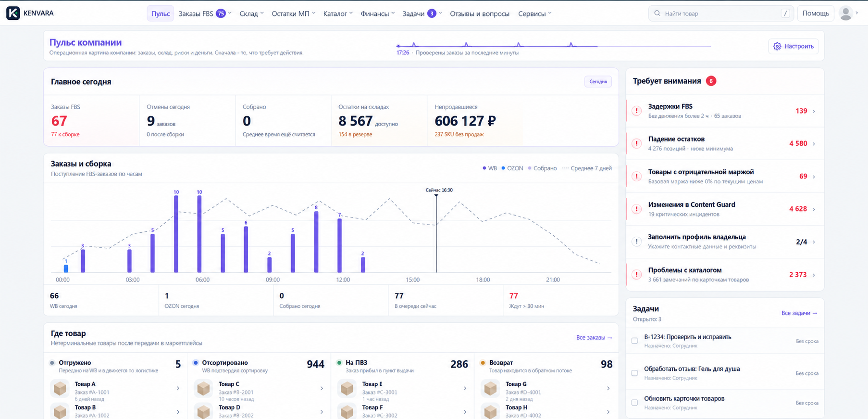The height and width of the screenshot is (419, 868).
Task: Open the Все заказы link
Action: pyautogui.click(x=594, y=337)
